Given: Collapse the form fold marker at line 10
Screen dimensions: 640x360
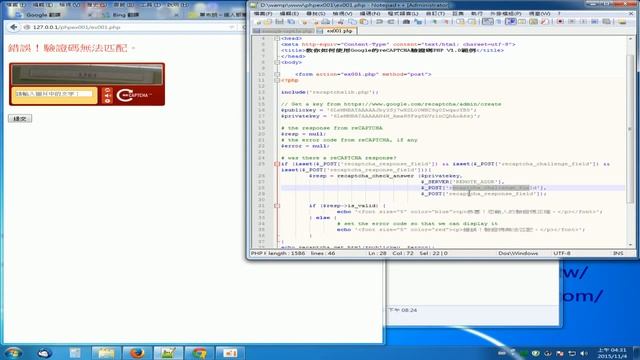Looking at the screenshot, I should pos(277,74).
